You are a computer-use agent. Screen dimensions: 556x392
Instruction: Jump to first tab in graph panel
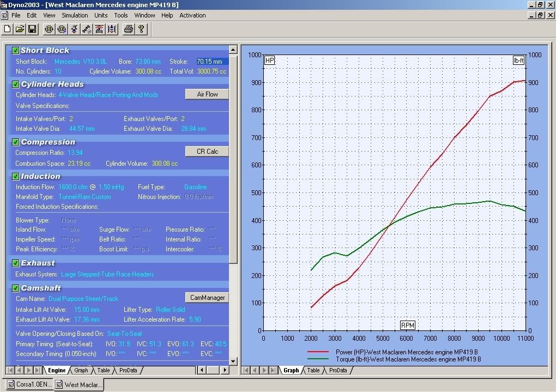pos(246,370)
